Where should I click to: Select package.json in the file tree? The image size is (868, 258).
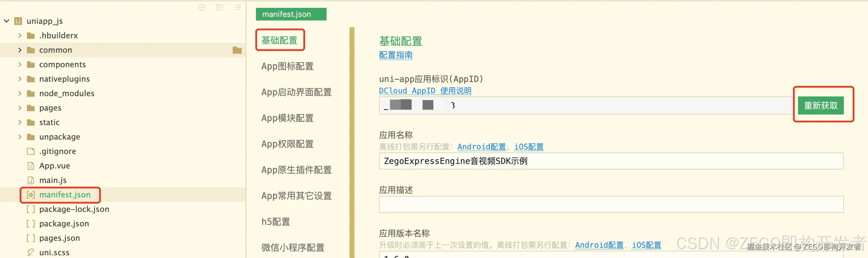pos(64,224)
